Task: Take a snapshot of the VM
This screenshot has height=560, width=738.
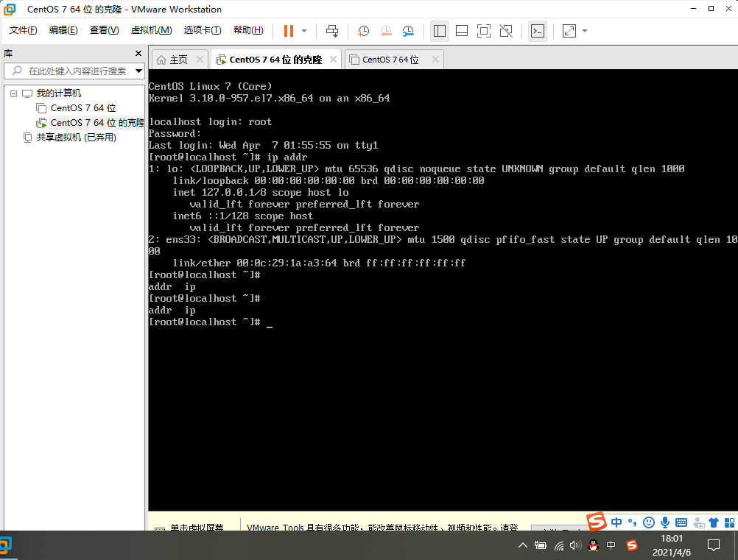Action: pos(363,31)
